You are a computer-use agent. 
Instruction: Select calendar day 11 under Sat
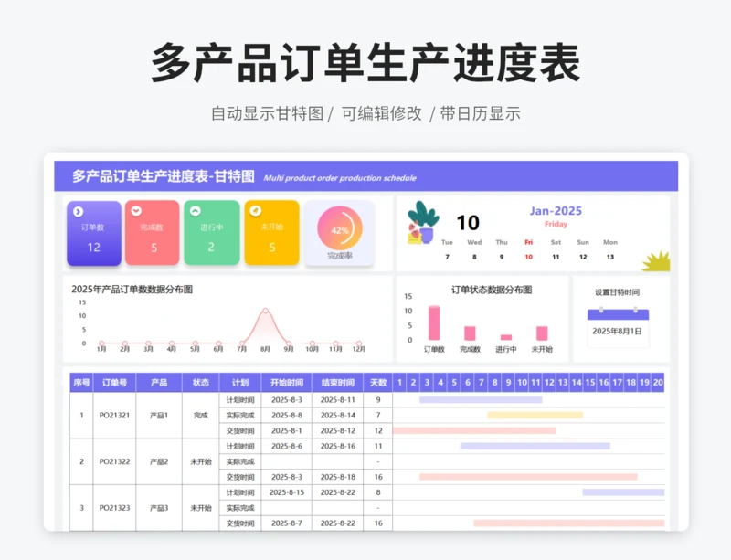pos(556,257)
